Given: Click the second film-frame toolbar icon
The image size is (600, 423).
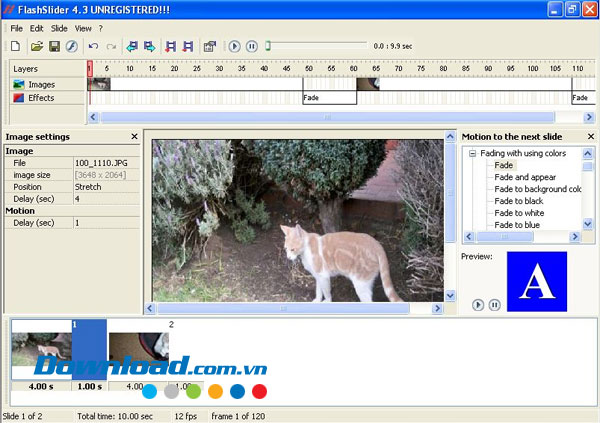Looking at the screenshot, I should click(188, 46).
